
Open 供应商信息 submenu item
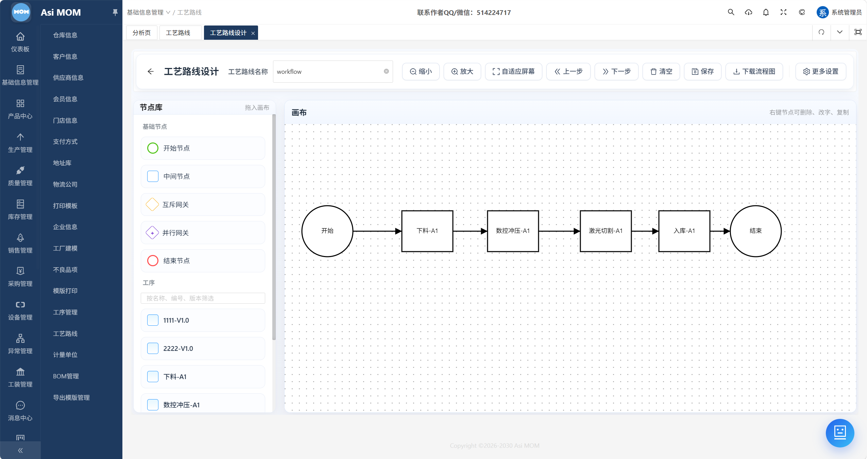pyautogui.click(x=68, y=78)
